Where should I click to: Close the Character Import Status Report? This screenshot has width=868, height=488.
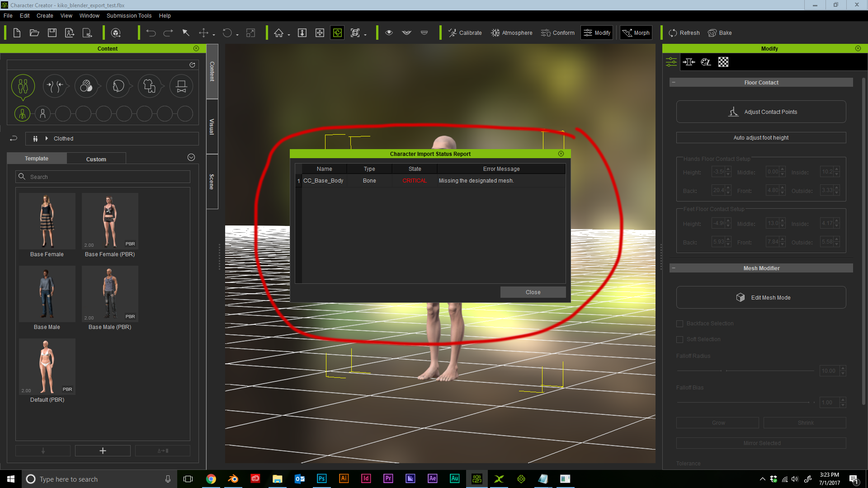pos(533,292)
